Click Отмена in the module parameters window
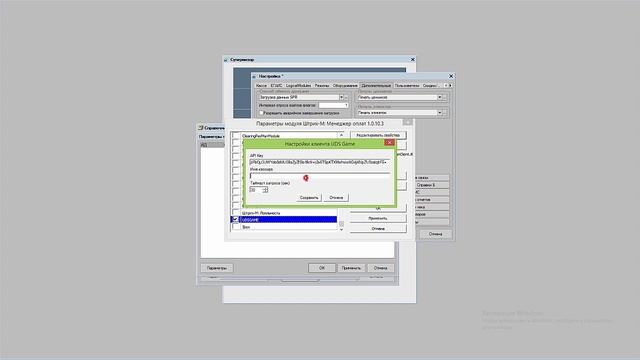Viewport: 640px width, 360px height. click(378, 229)
